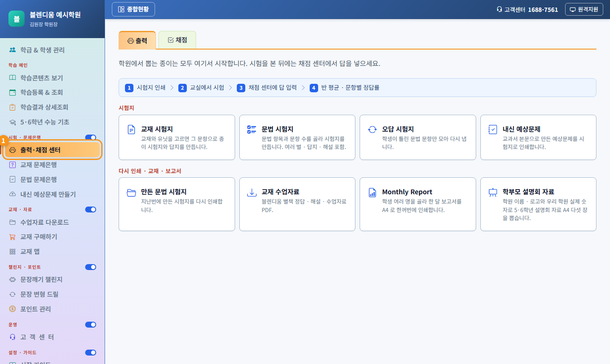Click step 2 교실에서 시험

(x=201, y=88)
